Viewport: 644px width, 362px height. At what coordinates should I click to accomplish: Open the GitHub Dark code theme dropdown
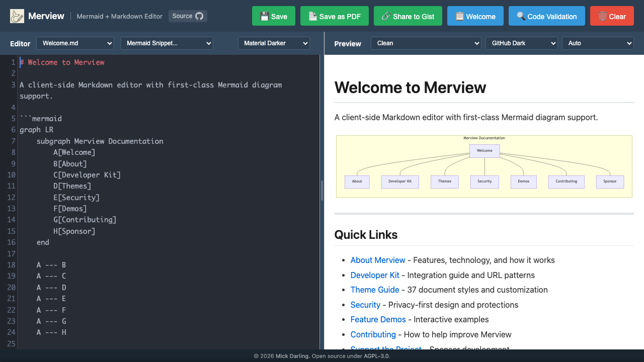click(522, 43)
